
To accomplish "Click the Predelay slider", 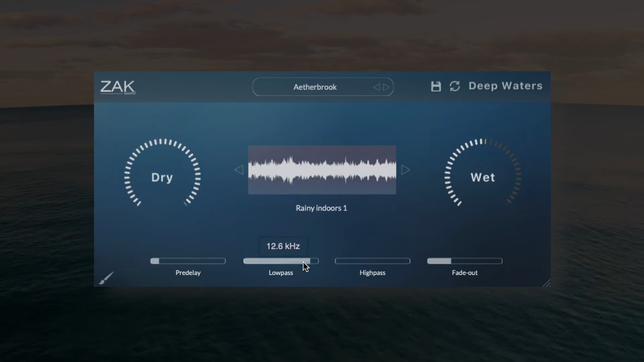I will 188,261.
